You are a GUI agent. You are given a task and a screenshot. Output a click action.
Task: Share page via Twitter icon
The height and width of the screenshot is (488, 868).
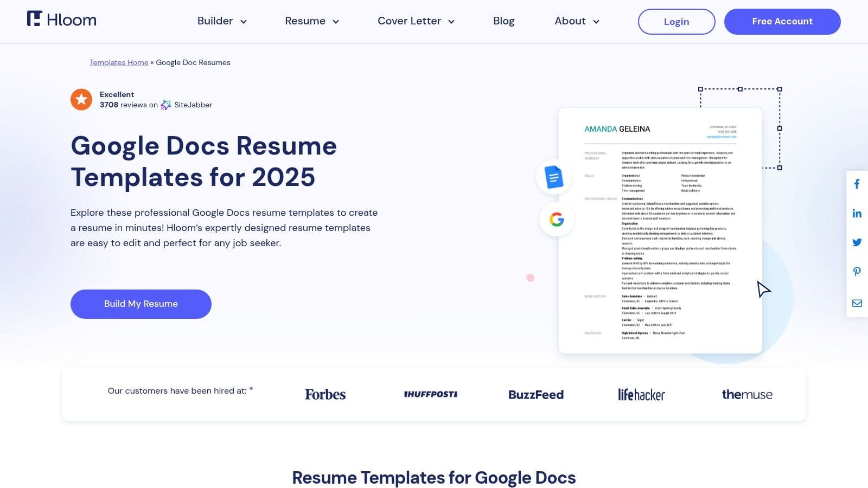[857, 242]
